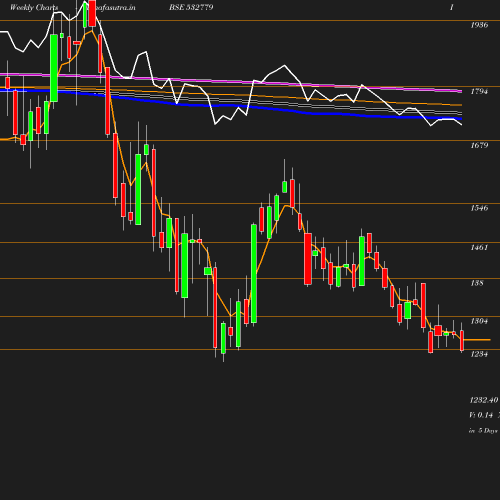Click the 'Weekly Charts' title text
This screenshot has height=500, width=500.
[34, 7]
